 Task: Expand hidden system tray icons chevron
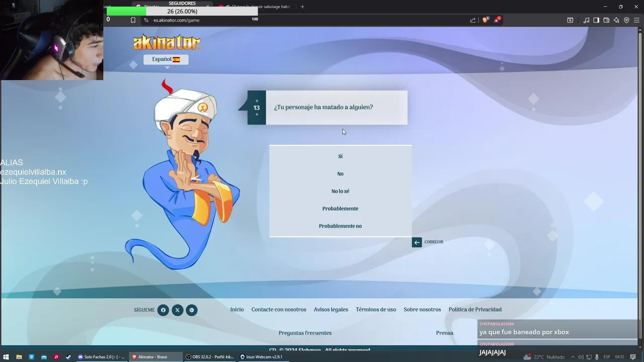[x=573, y=357]
